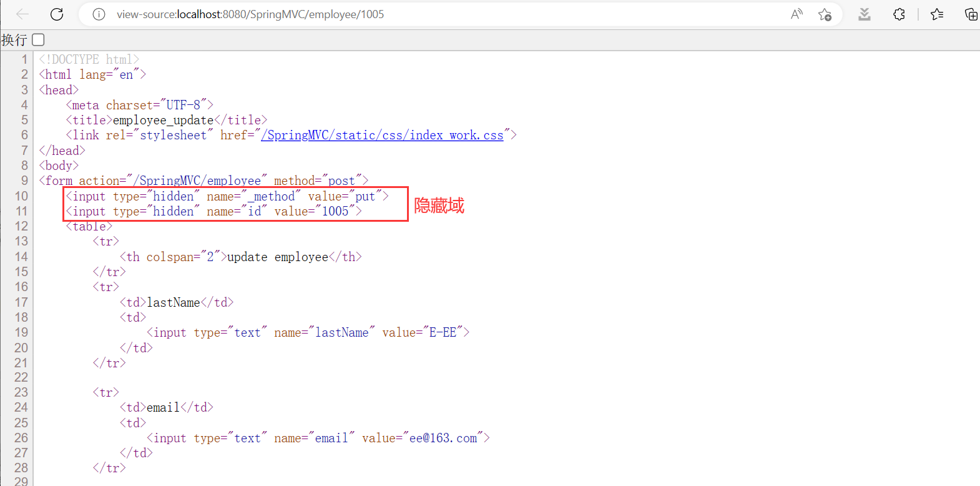Click the 'email' td cell text on line 24
Image resolution: width=980 pixels, height=486 pixels.
[164, 407]
